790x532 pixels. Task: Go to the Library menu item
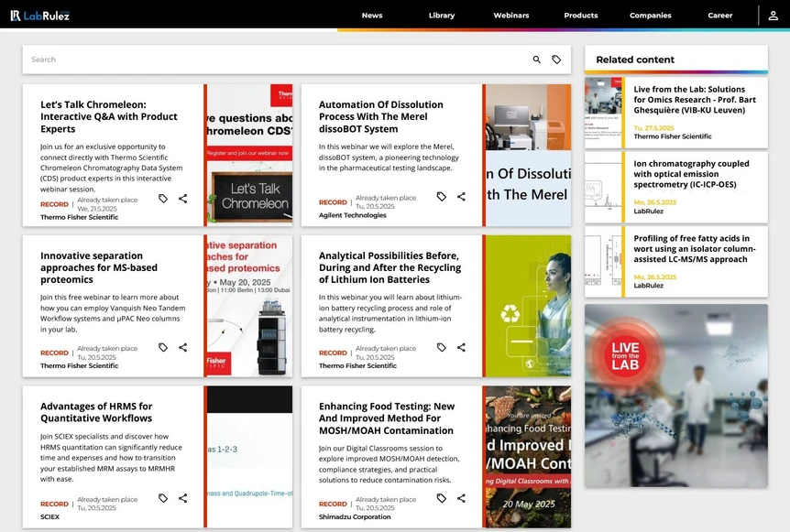[441, 16]
